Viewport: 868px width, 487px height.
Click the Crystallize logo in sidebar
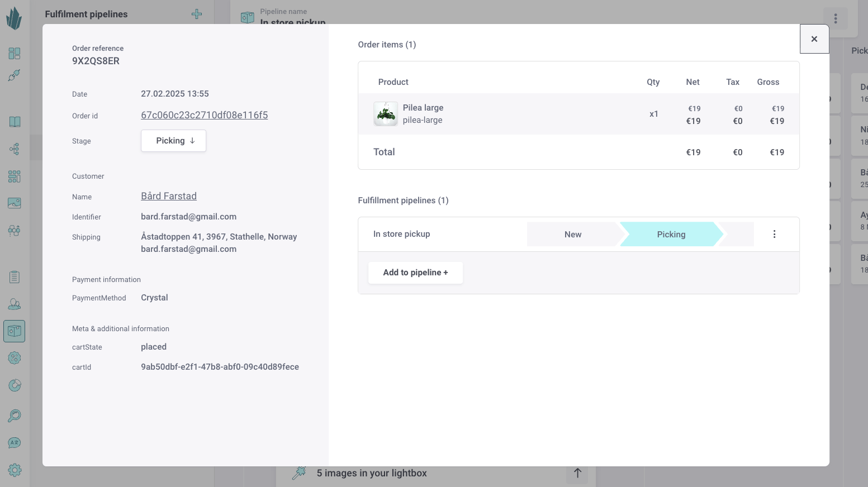[x=14, y=18]
